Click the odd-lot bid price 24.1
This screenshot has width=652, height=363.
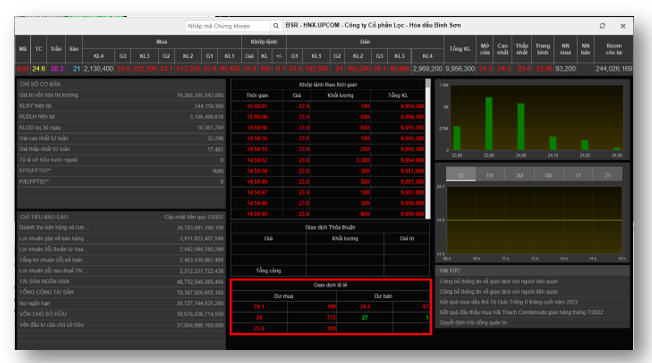pyautogui.click(x=259, y=306)
